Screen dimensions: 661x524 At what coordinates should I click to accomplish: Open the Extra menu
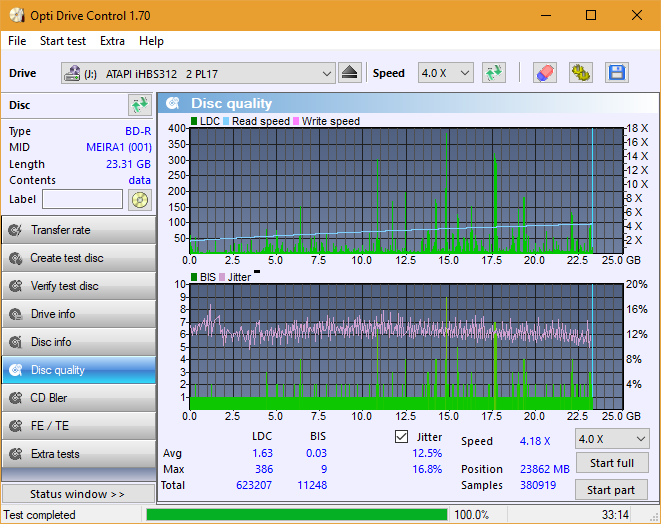point(112,41)
